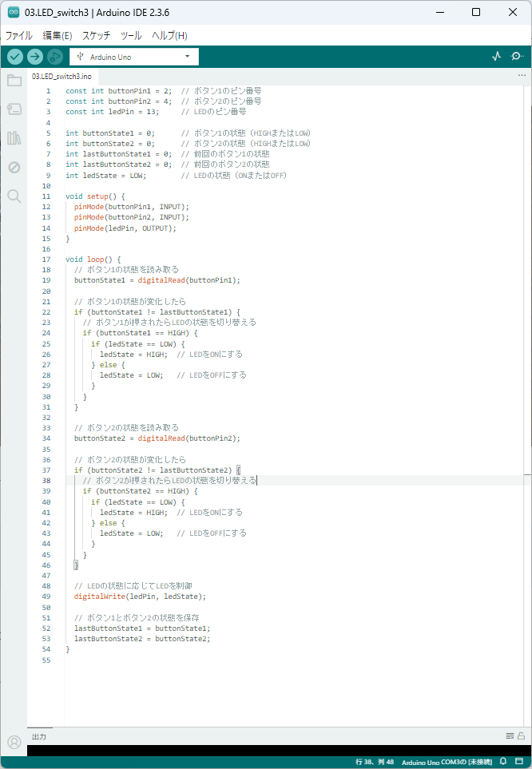
Task: Click 'pinMode(ledPin, OUTPUT);' line
Action: pyautogui.click(x=125, y=228)
